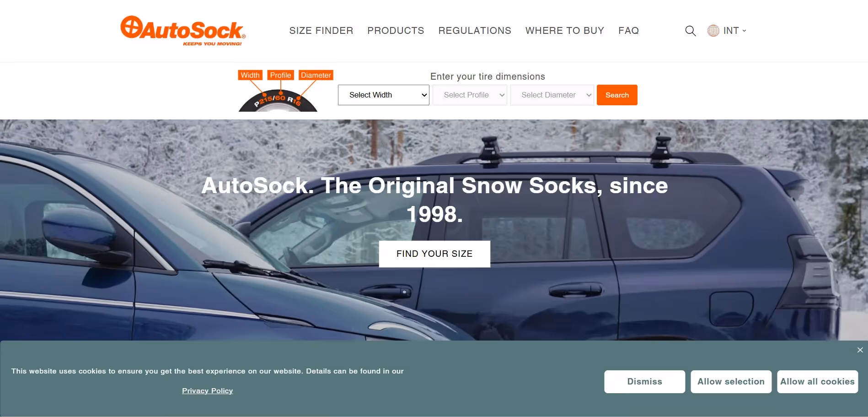This screenshot has height=417, width=868.
Task: Expand the Select Profile dropdown
Action: point(470,95)
